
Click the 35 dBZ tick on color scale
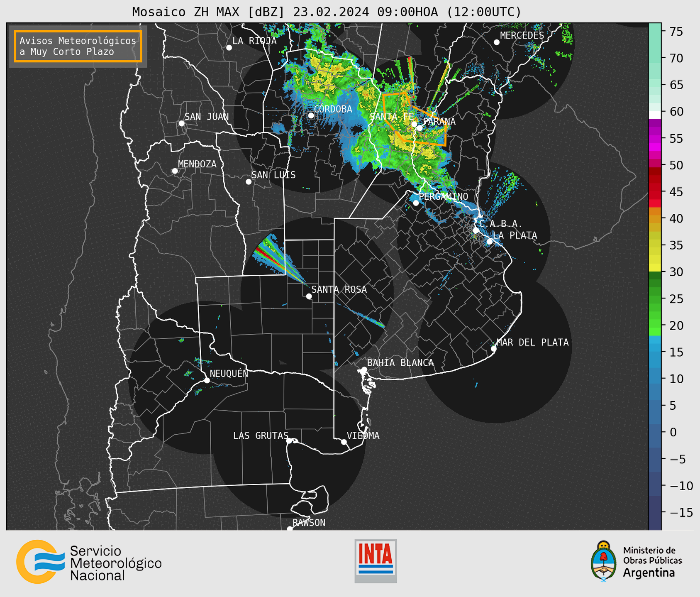pyautogui.click(x=676, y=245)
